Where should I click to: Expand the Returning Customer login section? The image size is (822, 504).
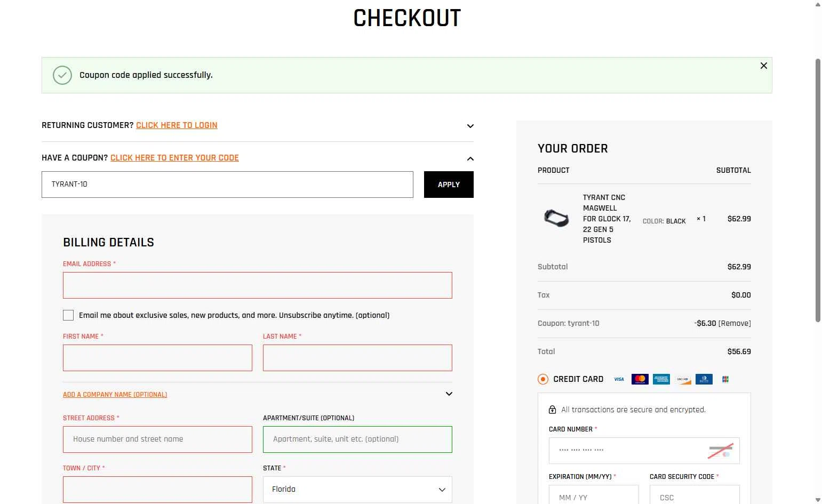pyautogui.click(x=470, y=126)
